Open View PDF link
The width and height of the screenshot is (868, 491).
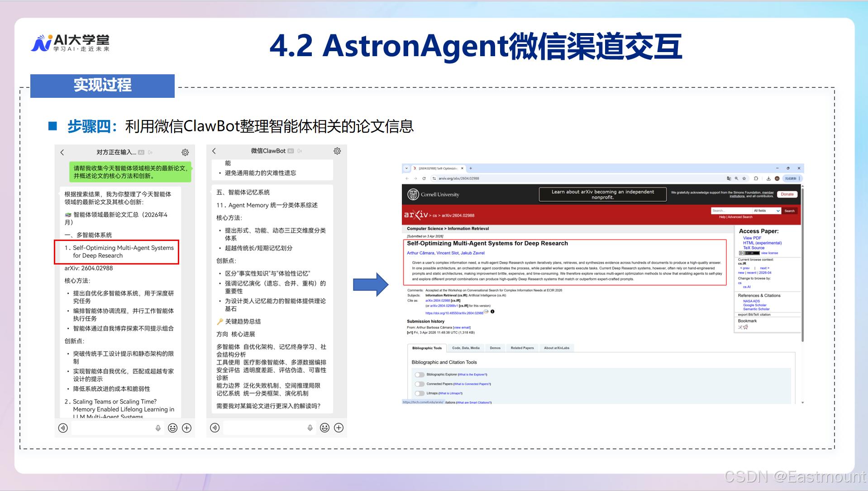(x=752, y=238)
